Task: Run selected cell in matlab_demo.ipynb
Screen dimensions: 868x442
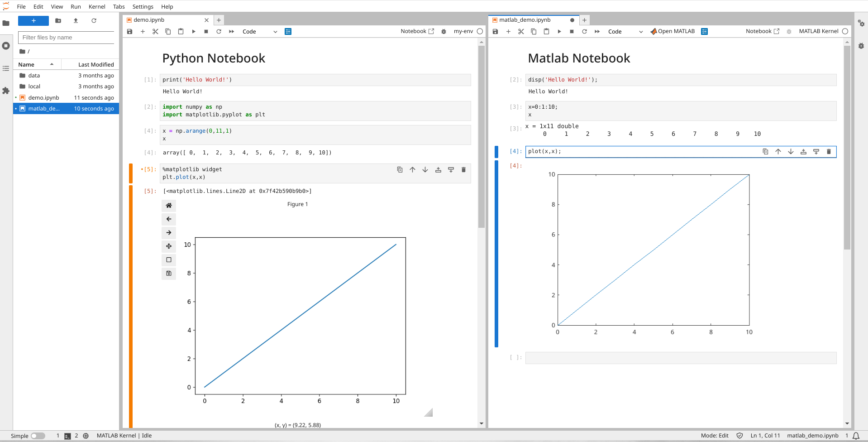Action: pyautogui.click(x=559, y=32)
